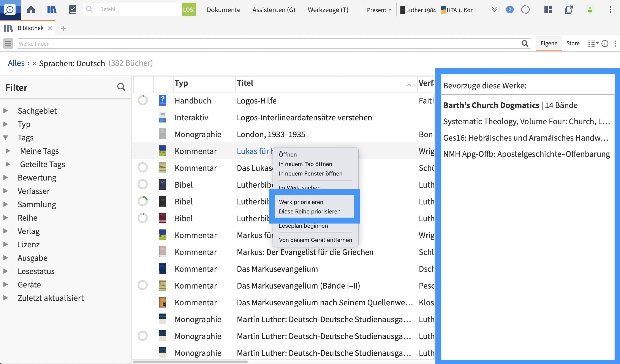Toggle library sidebar hamburger button
Image resolution: width=620 pixels, height=364 pixels.
8,44
